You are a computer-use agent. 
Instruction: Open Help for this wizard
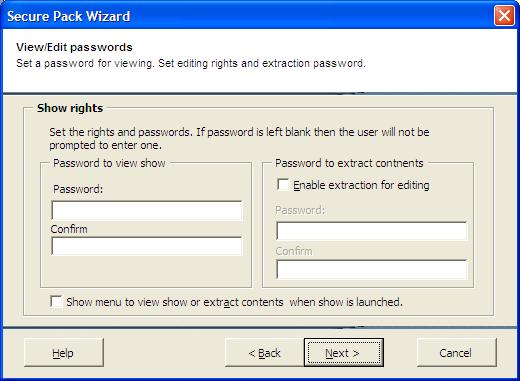tap(64, 353)
